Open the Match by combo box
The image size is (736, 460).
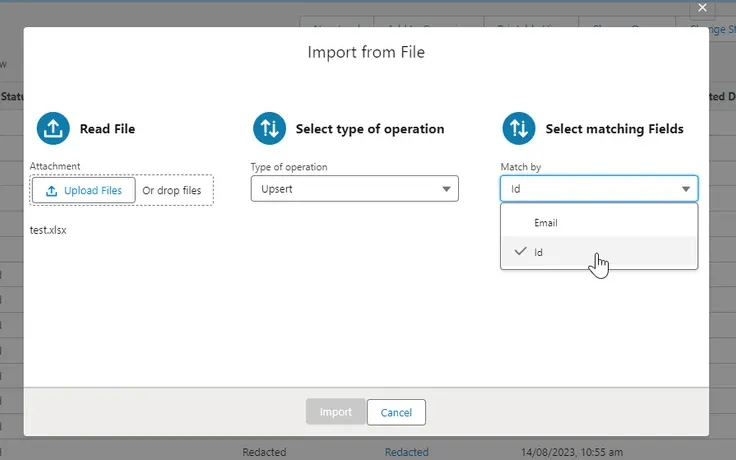(x=599, y=189)
